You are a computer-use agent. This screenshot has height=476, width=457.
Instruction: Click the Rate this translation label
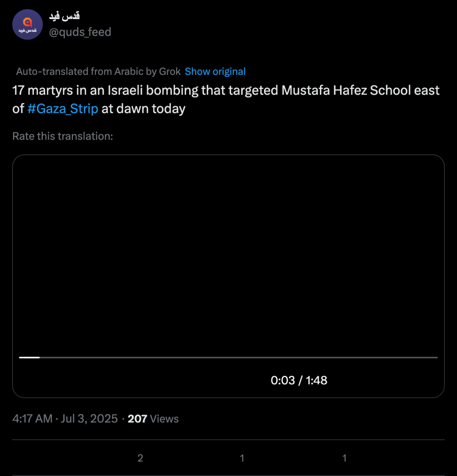point(63,136)
